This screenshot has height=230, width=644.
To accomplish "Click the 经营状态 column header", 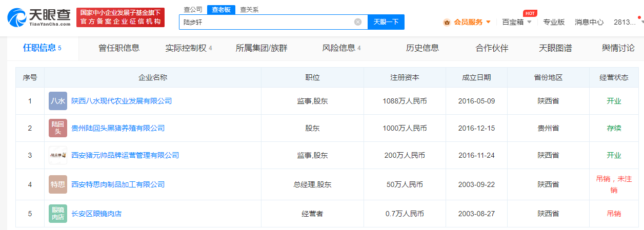I will 614,77.
